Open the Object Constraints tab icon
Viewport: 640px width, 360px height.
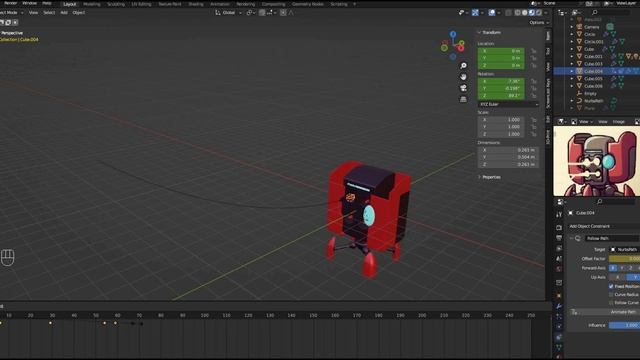coord(559,337)
